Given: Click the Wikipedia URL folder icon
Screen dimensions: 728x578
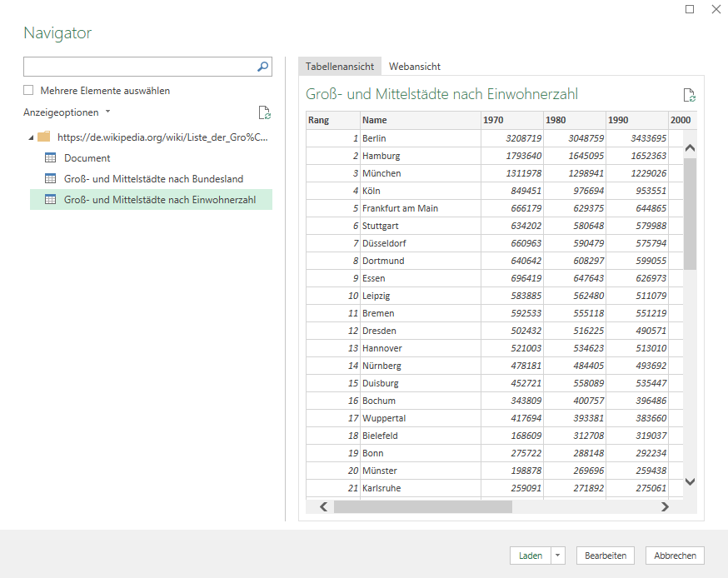Looking at the screenshot, I should pos(44,137).
